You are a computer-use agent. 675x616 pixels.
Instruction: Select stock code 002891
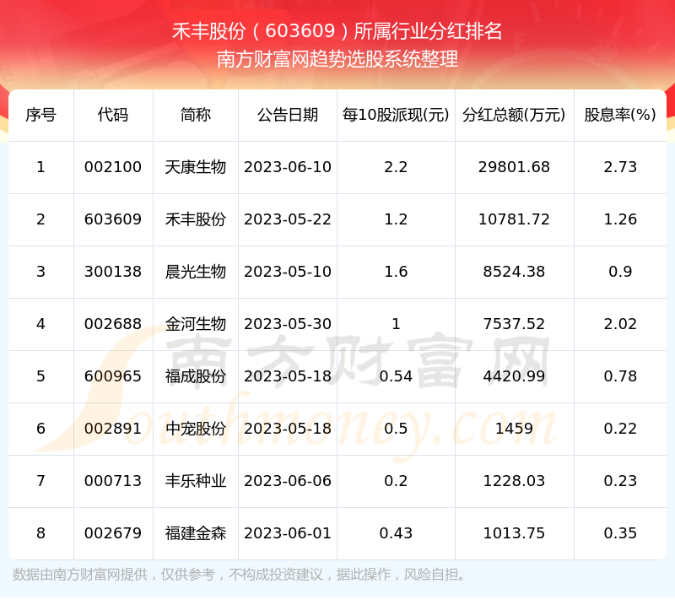pos(113,429)
